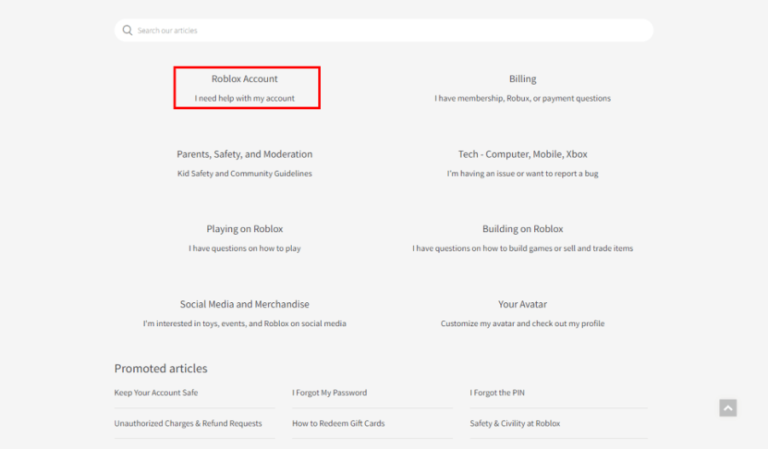The width and height of the screenshot is (768, 449).
Task: Click the back-to-top arrow button
Action: coord(728,408)
